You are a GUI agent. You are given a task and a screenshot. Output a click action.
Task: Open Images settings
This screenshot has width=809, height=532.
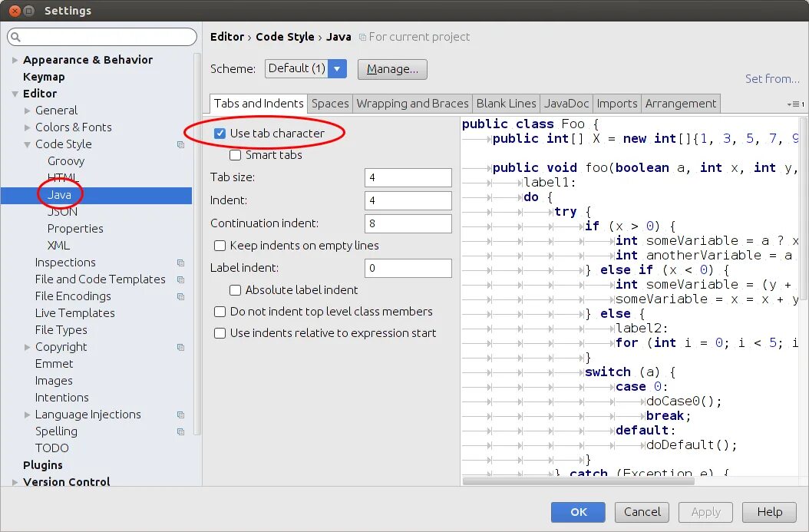click(x=54, y=381)
